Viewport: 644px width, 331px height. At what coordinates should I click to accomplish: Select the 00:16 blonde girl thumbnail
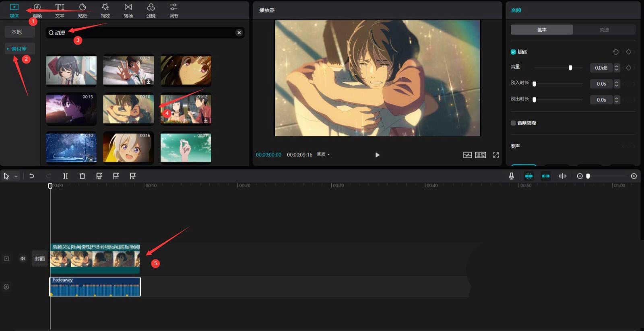(x=128, y=148)
